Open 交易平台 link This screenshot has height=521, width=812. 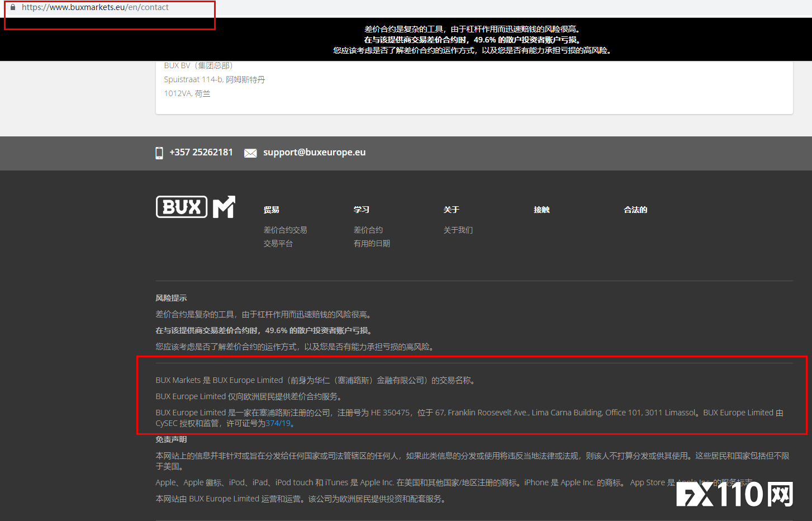[x=278, y=243]
